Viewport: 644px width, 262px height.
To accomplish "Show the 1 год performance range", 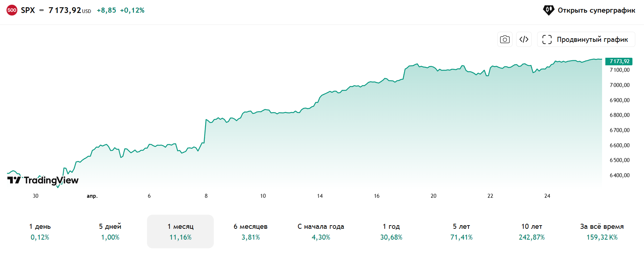I will click(x=391, y=231).
